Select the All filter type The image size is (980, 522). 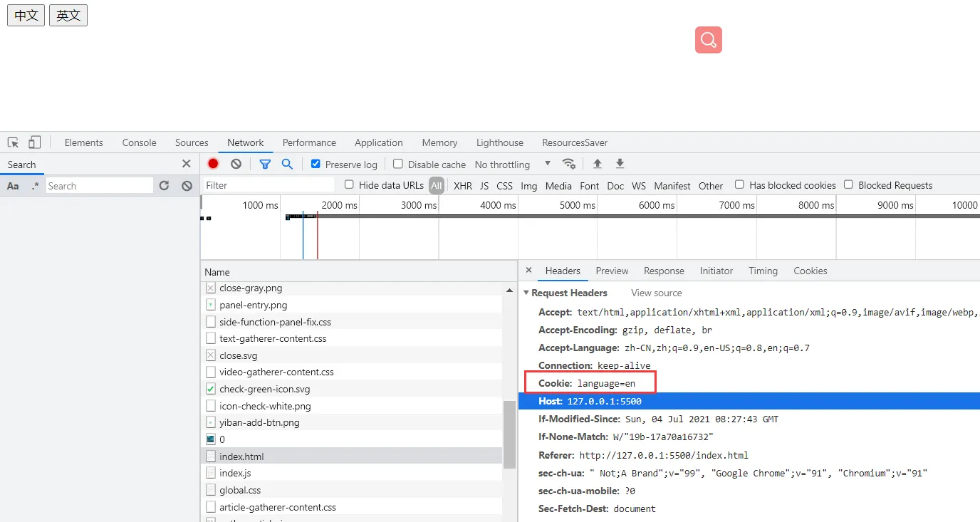[x=437, y=186]
